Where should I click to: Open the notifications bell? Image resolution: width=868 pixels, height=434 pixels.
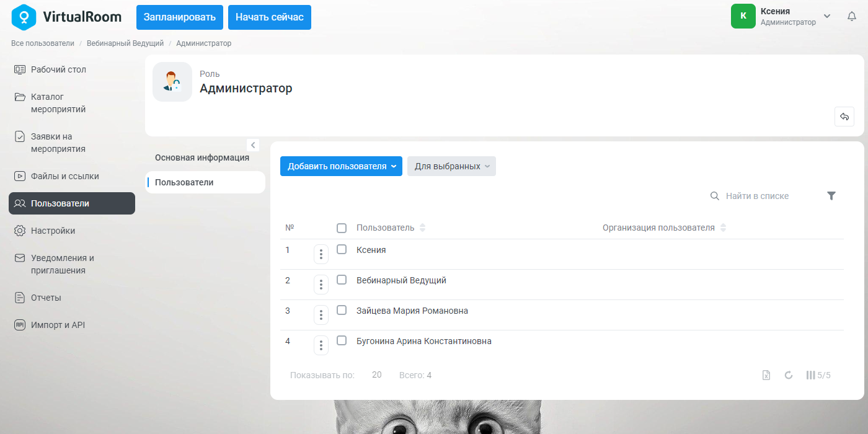coord(852,17)
